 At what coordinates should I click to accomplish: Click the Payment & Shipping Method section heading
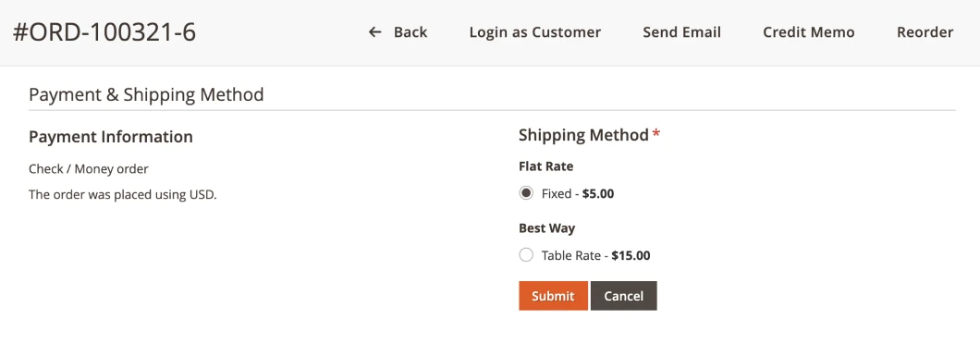coord(146,95)
